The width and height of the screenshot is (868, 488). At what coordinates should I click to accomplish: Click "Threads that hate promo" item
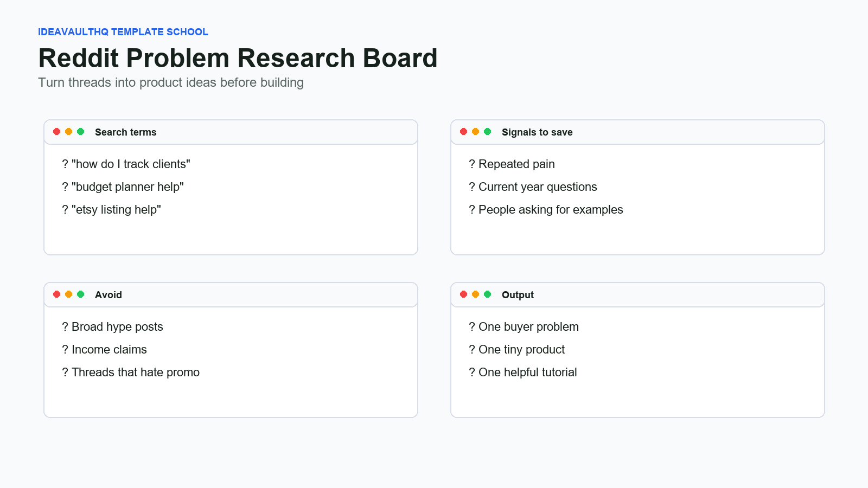[131, 373]
